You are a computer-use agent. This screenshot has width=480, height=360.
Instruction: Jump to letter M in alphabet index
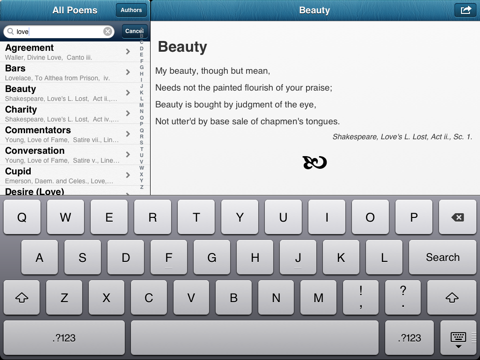click(x=142, y=105)
